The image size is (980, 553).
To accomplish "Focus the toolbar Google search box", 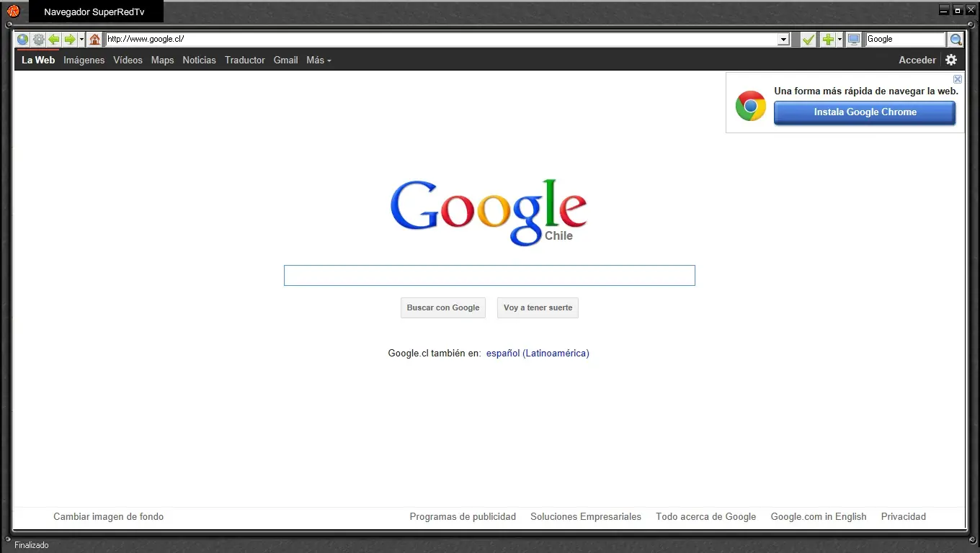I will coord(905,40).
